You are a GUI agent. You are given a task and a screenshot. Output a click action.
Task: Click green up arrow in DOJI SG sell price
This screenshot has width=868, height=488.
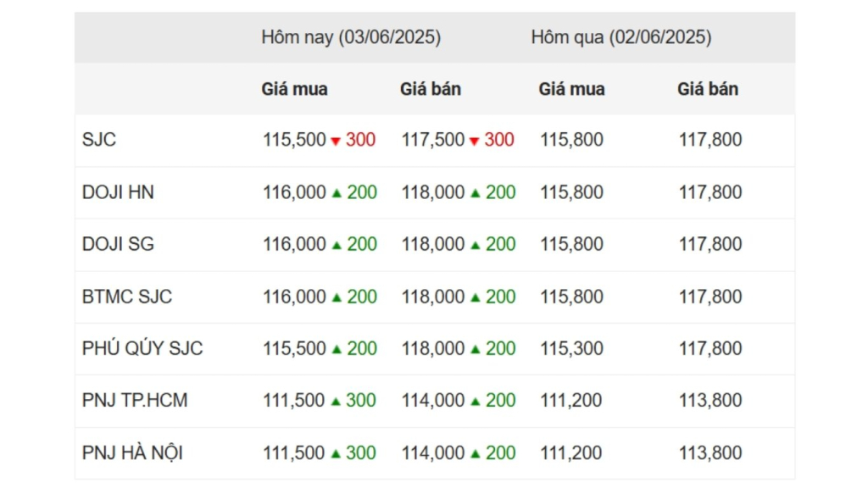pyautogui.click(x=475, y=245)
